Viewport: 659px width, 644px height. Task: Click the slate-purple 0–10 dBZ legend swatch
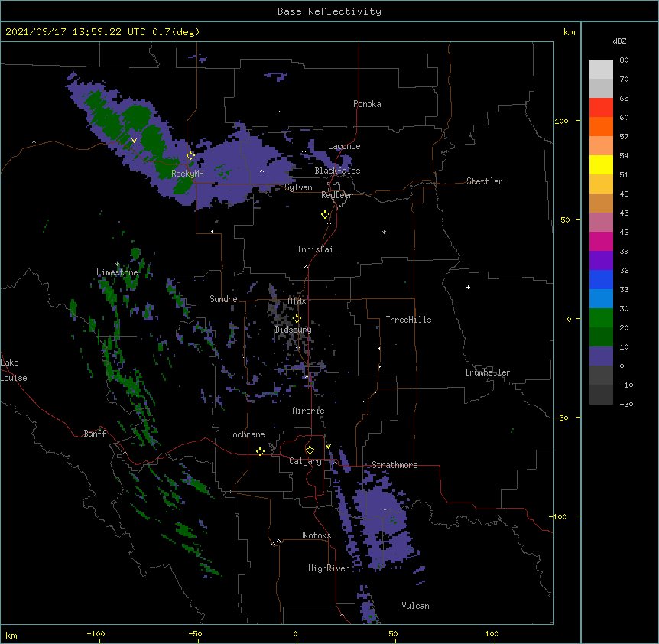click(x=601, y=356)
